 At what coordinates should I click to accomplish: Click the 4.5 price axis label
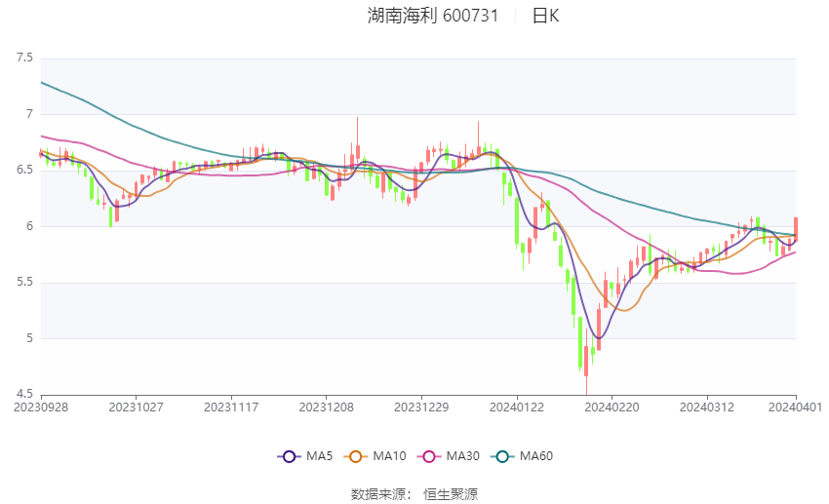tap(24, 394)
